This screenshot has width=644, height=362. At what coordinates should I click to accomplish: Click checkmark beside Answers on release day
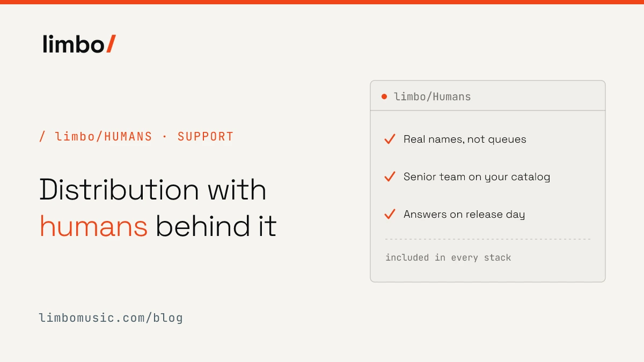390,215
